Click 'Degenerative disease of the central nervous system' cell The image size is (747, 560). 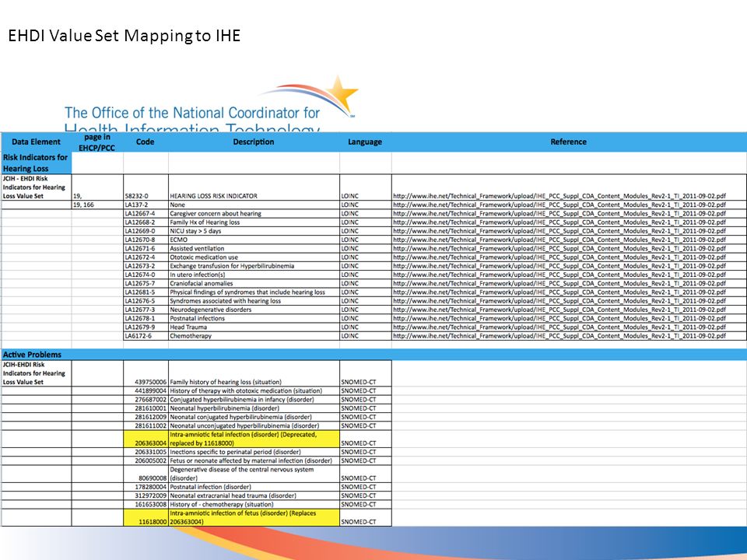(254, 474)
